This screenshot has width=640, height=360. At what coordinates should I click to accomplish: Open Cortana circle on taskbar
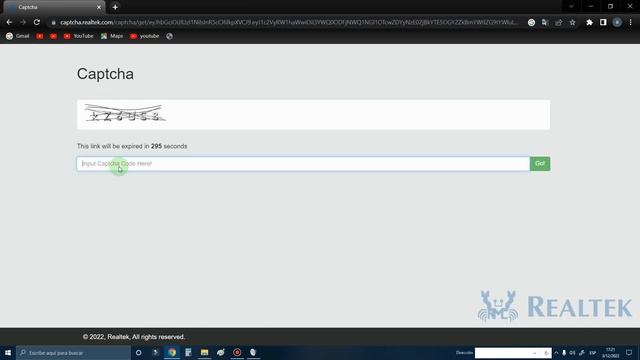tap(139, 353)
